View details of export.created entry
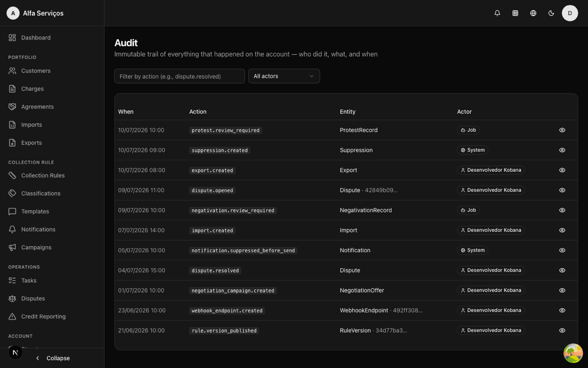588x368 pixels. pos(562,170)
